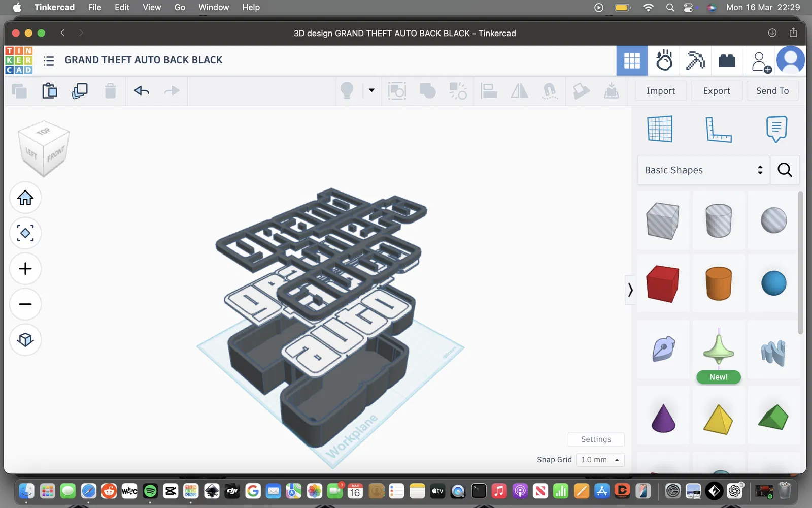Image resolution: width=812 pixels, height=508 pixels.
Task: Open the design list menu icon
Action: [49, 61]
